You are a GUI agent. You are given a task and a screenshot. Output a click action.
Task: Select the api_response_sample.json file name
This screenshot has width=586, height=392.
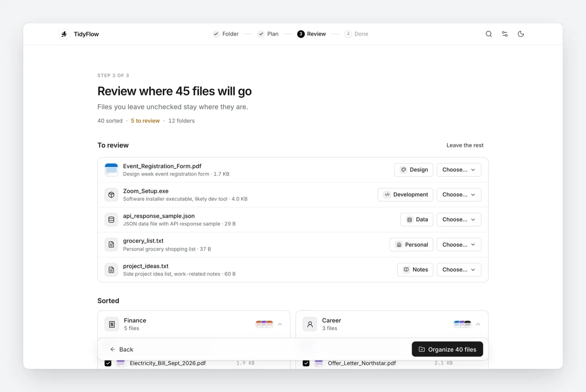coord(159,216)
